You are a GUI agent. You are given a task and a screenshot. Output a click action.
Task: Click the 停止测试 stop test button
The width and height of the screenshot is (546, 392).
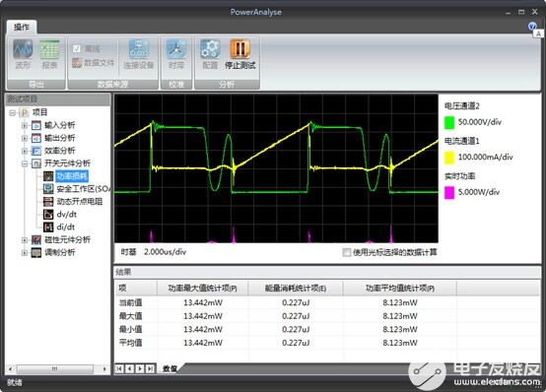tap(239, 54)
